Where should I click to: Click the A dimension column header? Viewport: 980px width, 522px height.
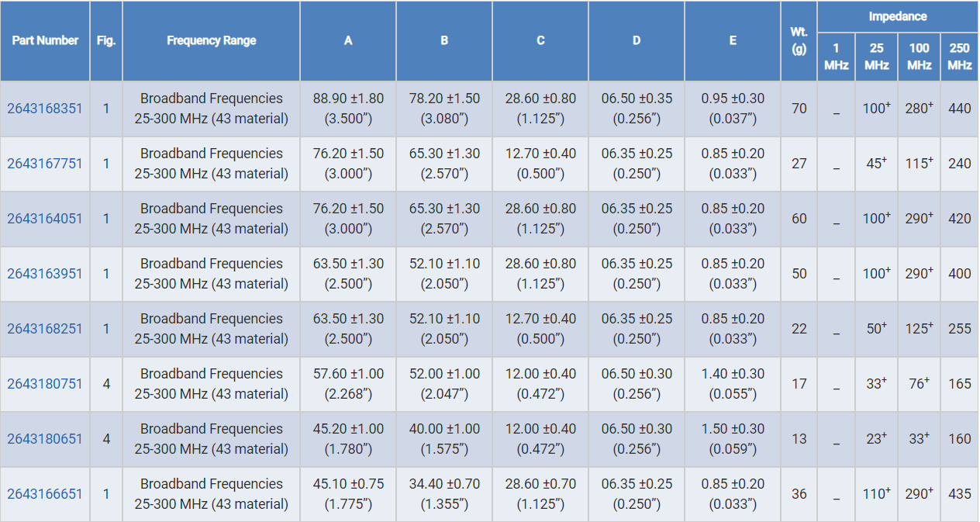[x=348, y=40]
